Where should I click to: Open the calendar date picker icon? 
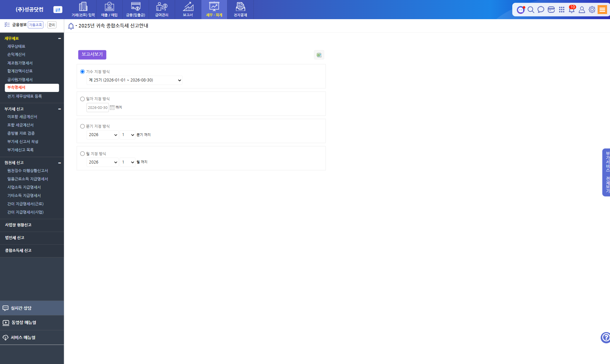point(112,108)
